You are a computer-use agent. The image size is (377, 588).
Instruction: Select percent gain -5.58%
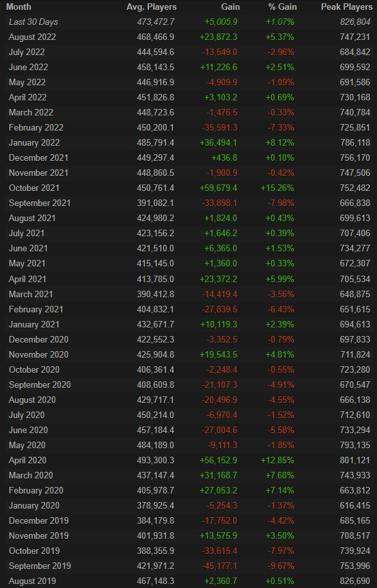click(281, 430)
